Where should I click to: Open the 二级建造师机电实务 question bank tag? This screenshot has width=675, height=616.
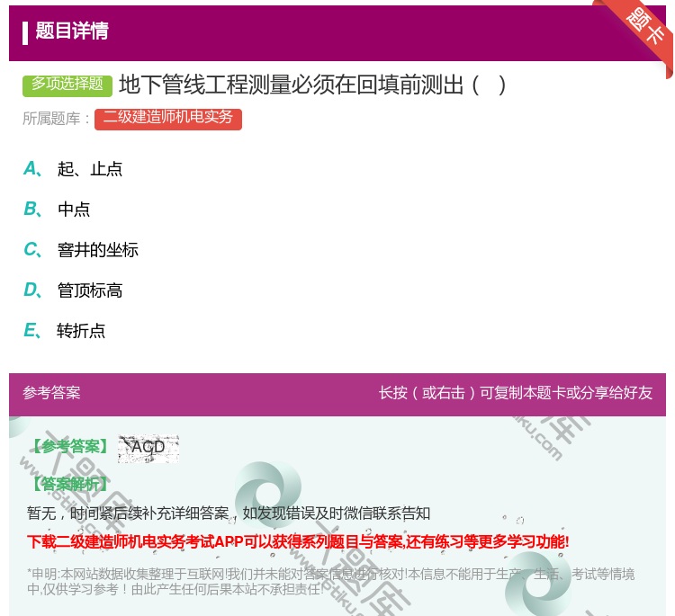click(x=168, y=119)
